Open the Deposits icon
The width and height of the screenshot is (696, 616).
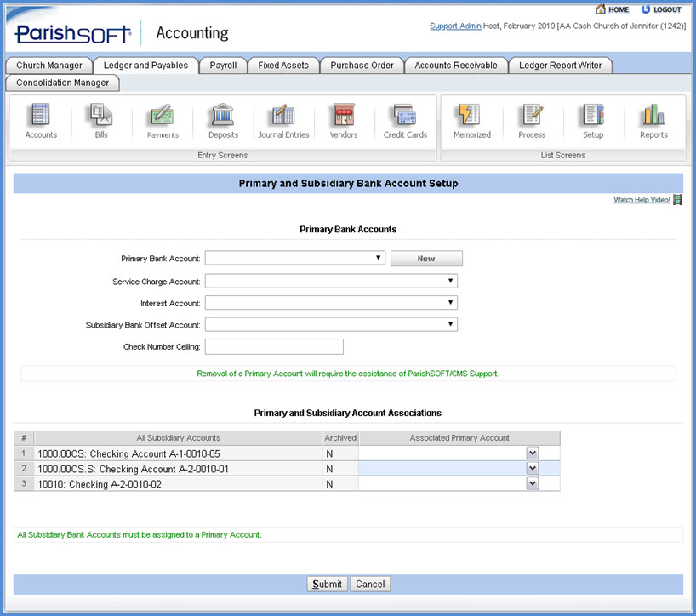click(x=223, y=118)
